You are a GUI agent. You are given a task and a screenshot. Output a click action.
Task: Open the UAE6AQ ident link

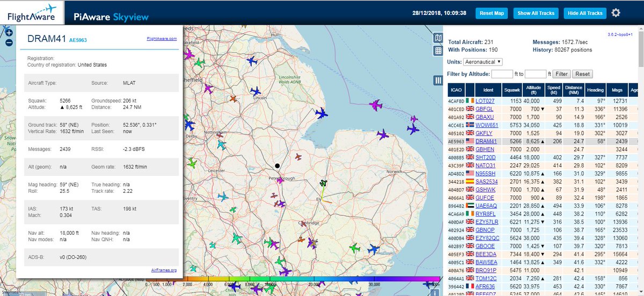click(486, 205)
